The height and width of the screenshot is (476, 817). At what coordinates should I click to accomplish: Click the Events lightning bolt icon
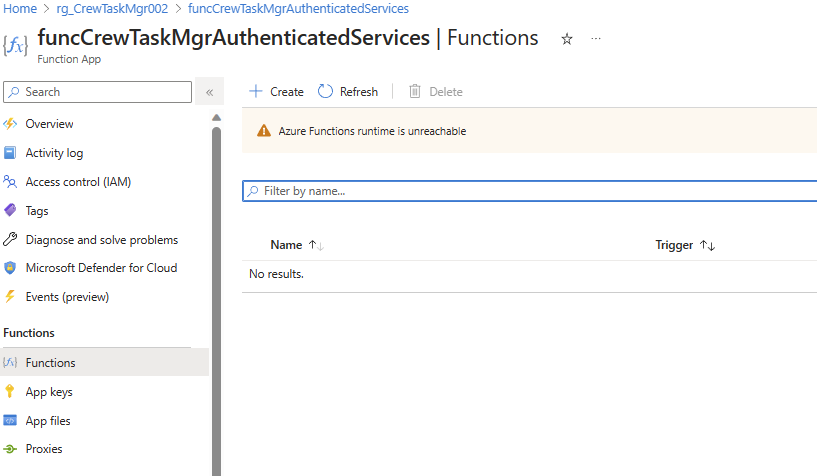[10, 297]
